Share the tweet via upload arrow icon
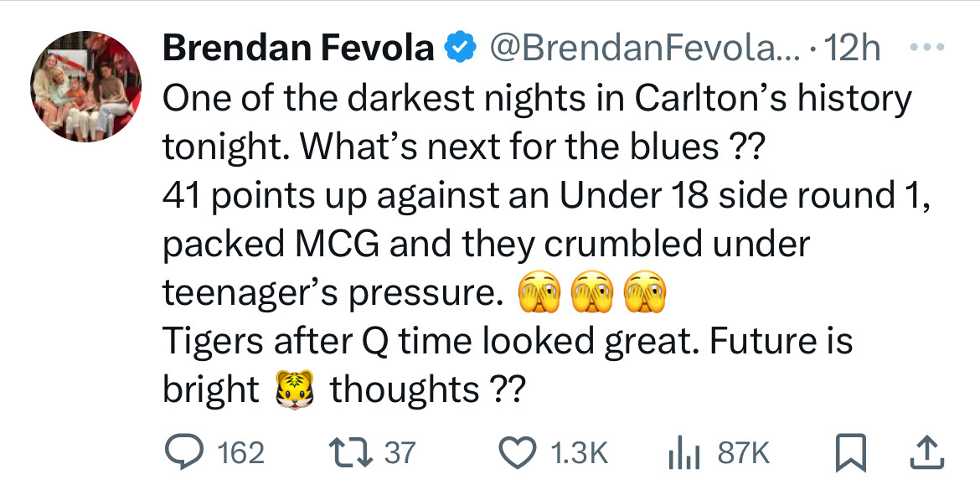The image size is (980, 495). (926, 452)
